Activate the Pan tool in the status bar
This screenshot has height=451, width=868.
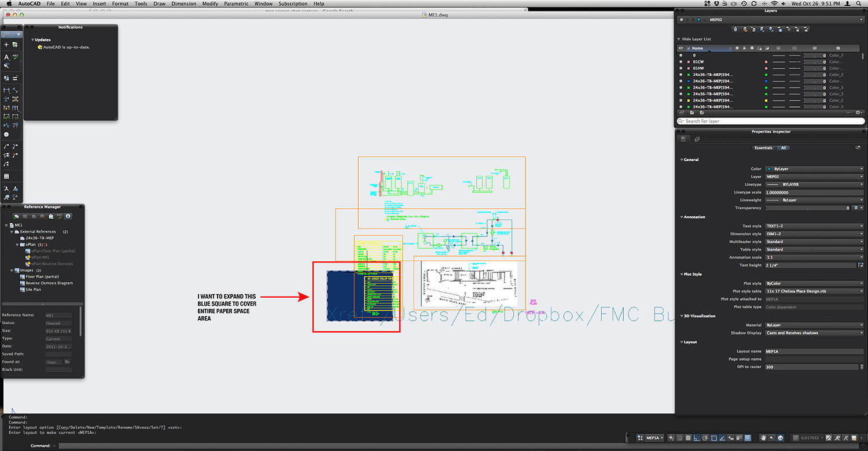[x=763, y=438]
